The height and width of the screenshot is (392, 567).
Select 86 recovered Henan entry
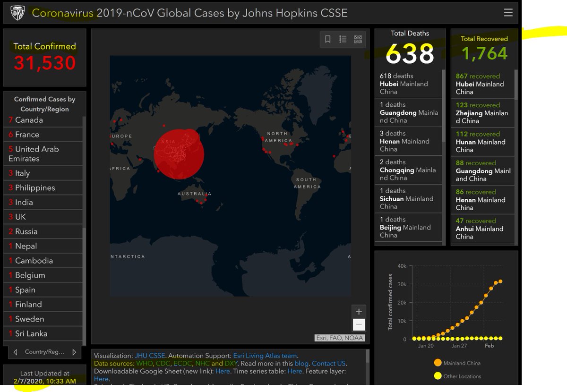tap(482, 200)
